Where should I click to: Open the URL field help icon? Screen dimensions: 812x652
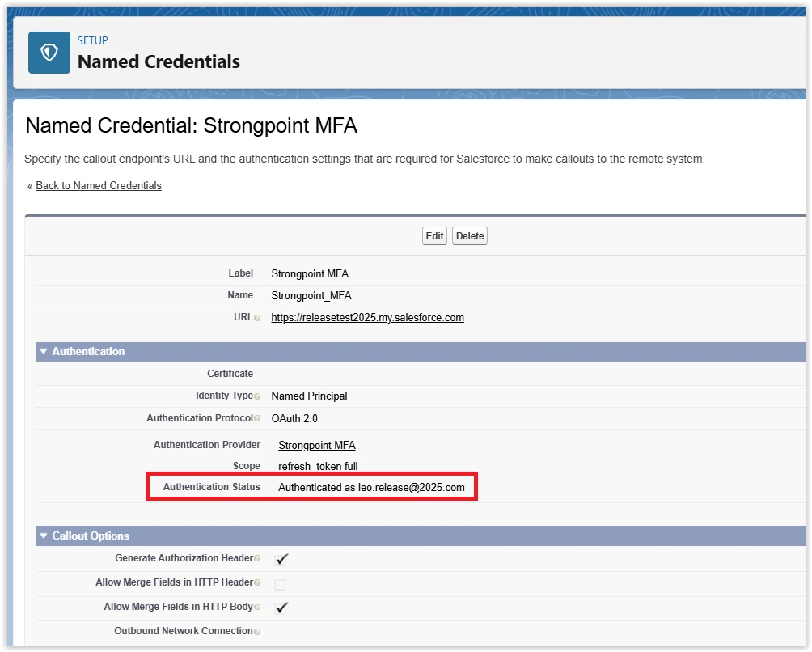tap(257, 317)
